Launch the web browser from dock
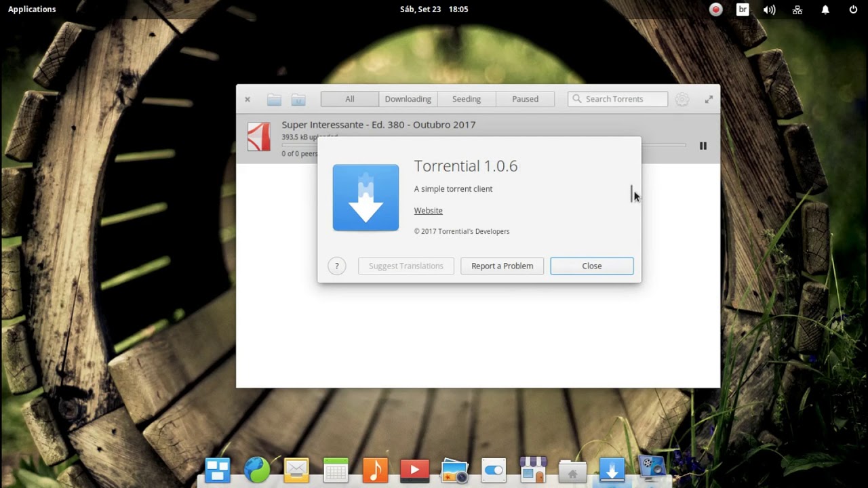Screen dimensions: 868x488 click(257, 470)
